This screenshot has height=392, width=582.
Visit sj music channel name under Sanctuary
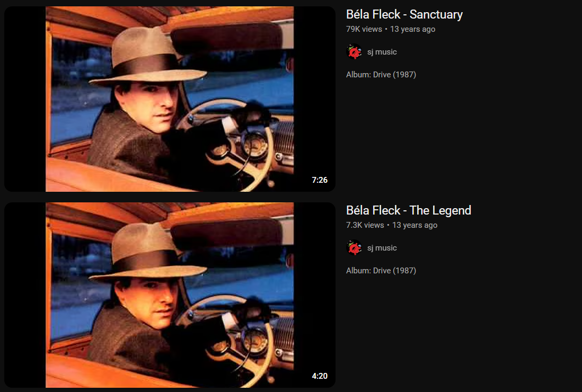382,52
